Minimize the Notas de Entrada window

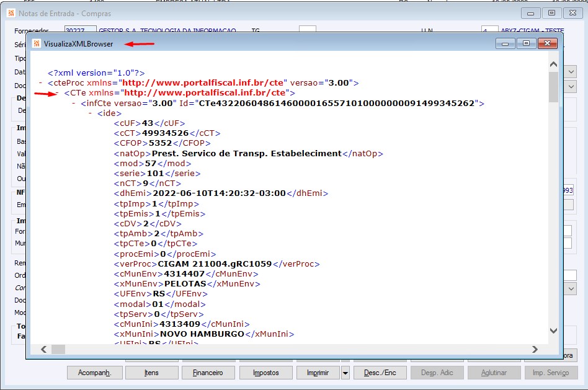coord(530,13)
